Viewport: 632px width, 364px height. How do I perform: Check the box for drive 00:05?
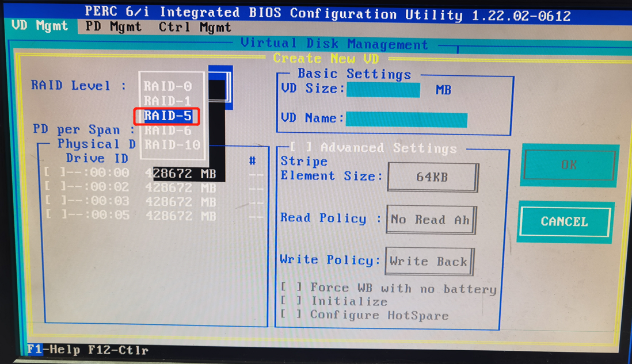point(55,214)
